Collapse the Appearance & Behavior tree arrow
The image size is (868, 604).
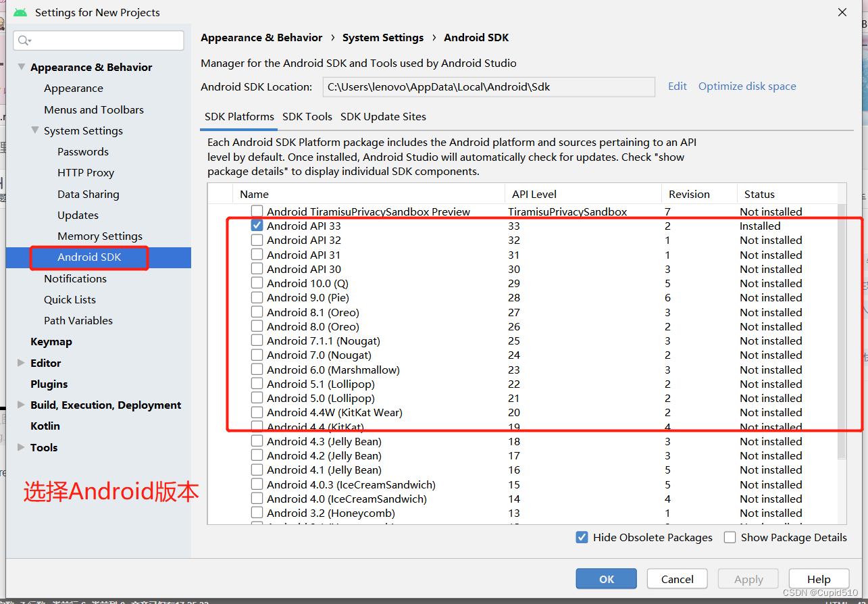[22, 67]
